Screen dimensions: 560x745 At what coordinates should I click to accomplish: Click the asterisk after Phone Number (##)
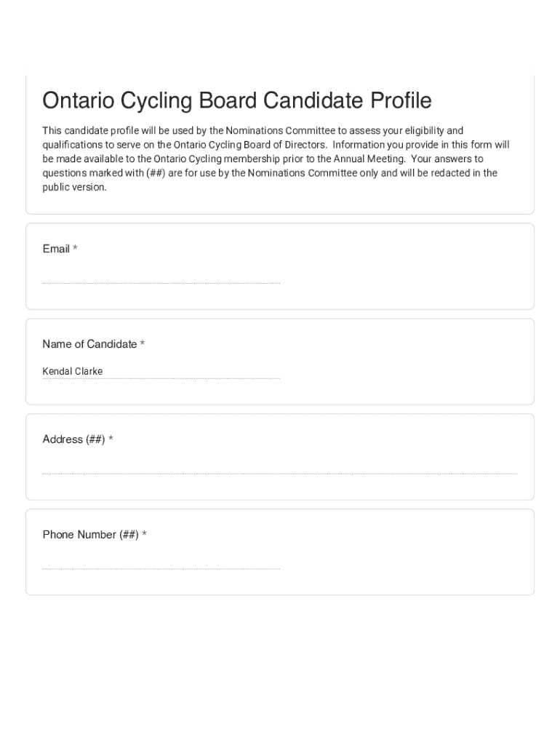[145, 535]
